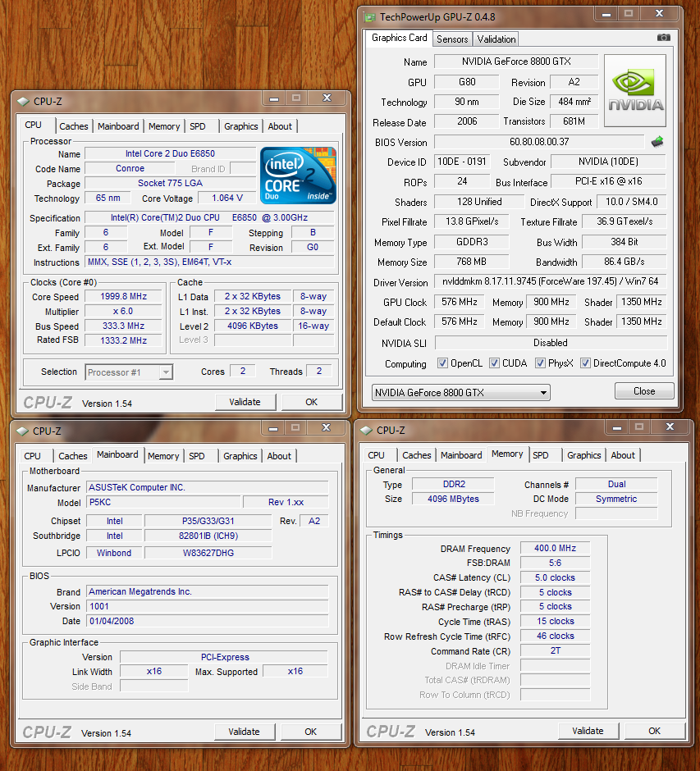Click the southbridge value 82801IB (ICH9)
This screenshot has width=700, height=771.
pyautogui.click(x=208, y=536)
